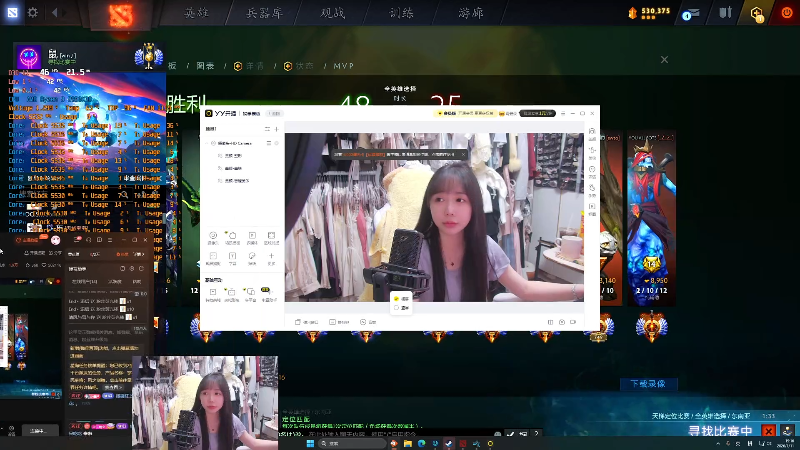The image size is (800, 450).
Task: Open the Dota 2 home logo
Action: (x=121, y=15)
